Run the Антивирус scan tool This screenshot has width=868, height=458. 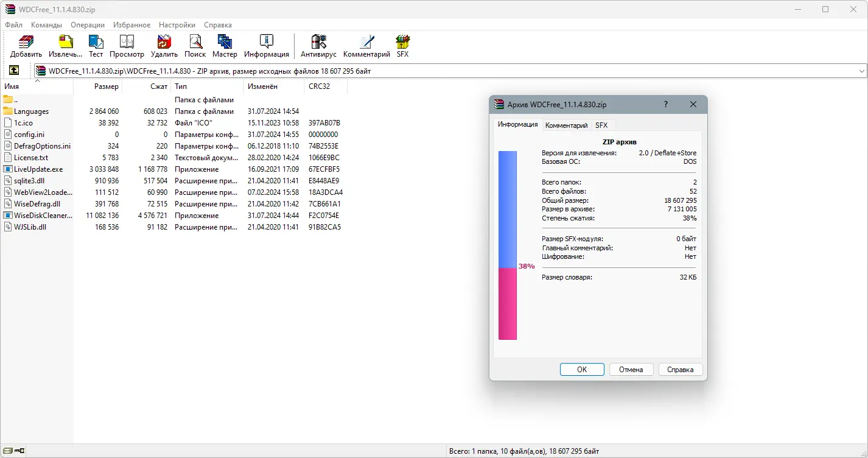coord(318,46)
